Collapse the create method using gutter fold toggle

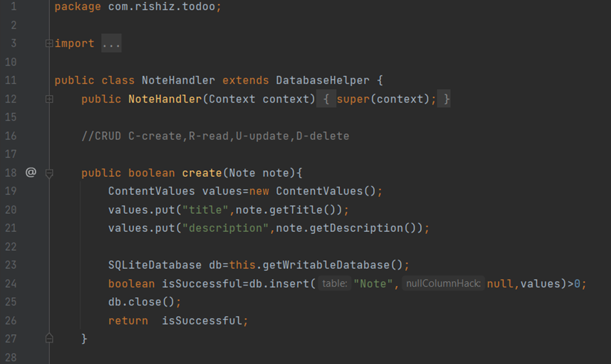pos(49,173)
